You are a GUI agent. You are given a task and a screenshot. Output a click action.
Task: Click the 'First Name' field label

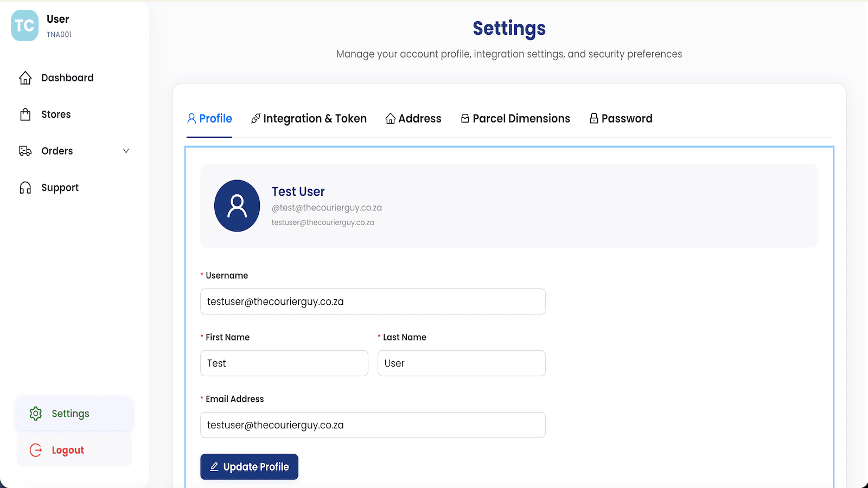tap(228, 337)
